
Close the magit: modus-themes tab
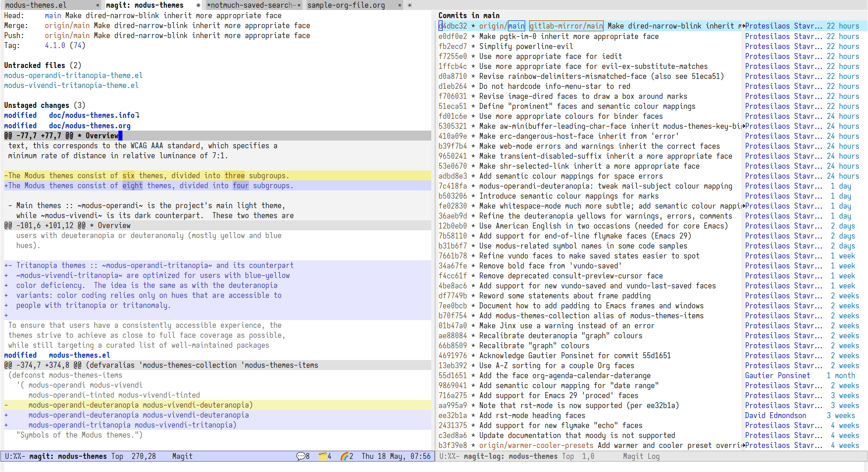[198, 5]
